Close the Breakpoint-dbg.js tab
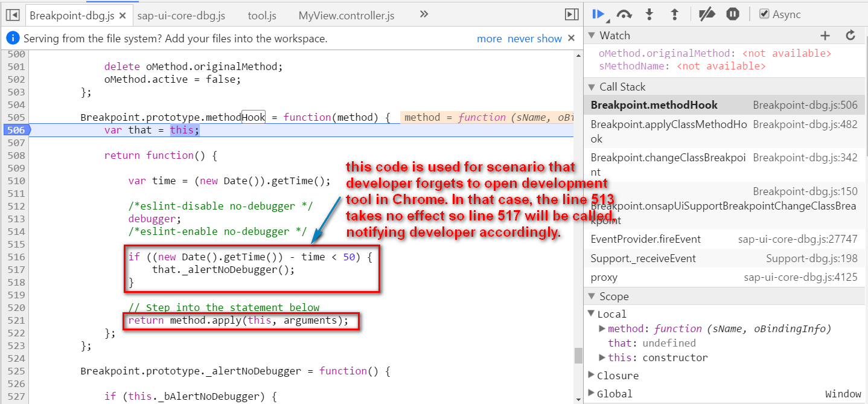 point(123,16)
